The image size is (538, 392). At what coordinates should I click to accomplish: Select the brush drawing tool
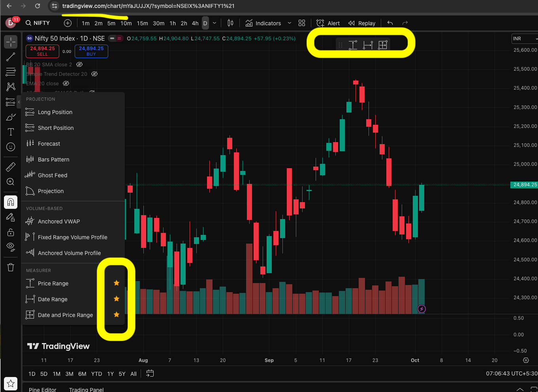11,117
